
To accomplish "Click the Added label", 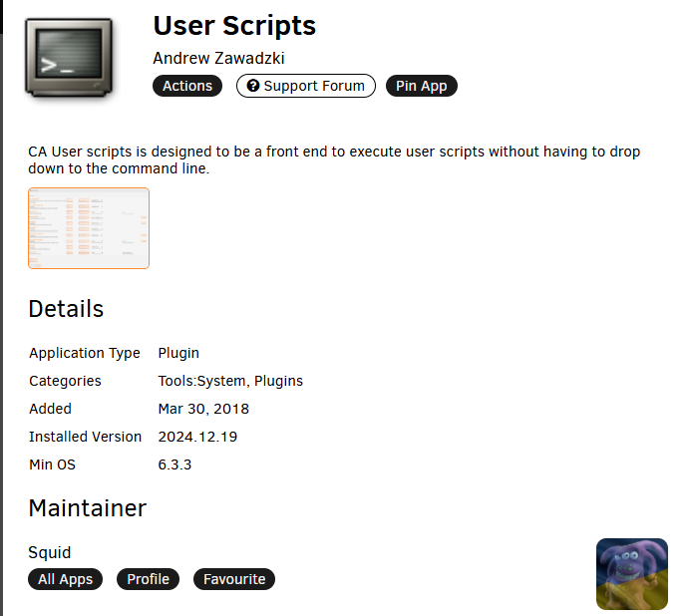I will (50, 409).
